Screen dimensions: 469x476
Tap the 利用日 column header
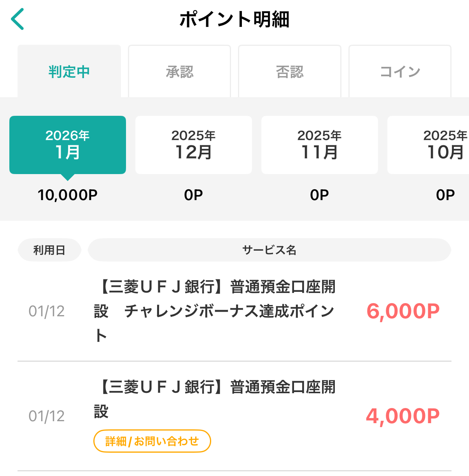tap(49, 250)
